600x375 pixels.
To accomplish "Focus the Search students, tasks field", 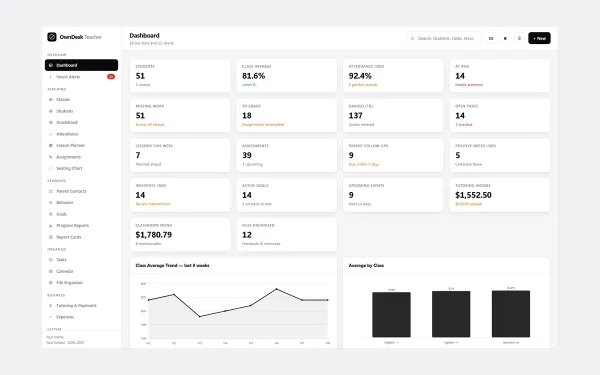I will pos(444,38).
